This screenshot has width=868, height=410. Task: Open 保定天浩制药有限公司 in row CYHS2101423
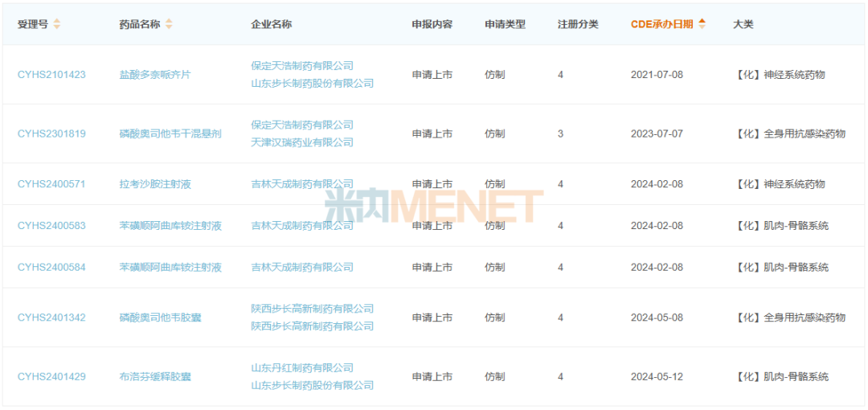[x=302, y=65]
